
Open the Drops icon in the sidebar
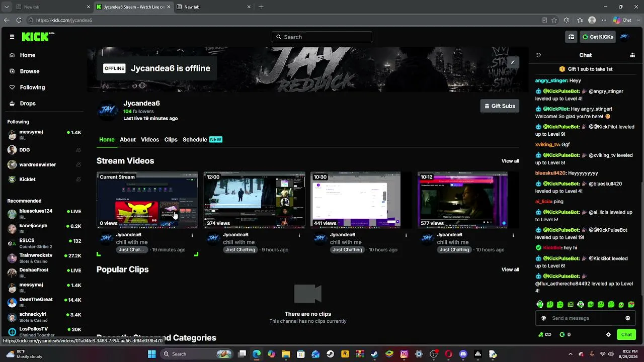point(12,104)
